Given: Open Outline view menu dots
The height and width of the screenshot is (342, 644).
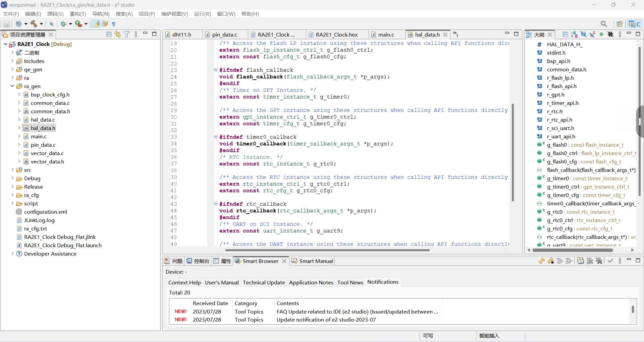Looking at the screenshot, I should pos(620,34).
